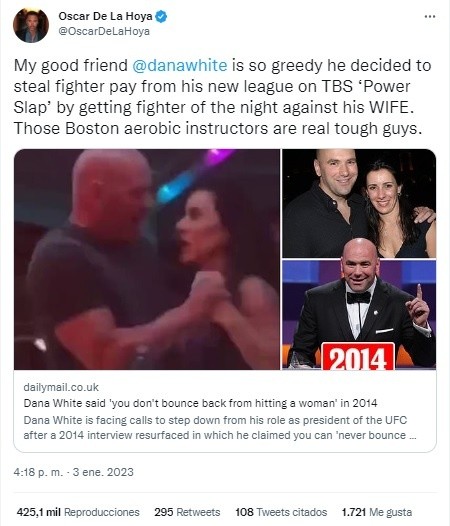Click the 3 ene. 2023 date
The width and height of the screenshot is (450, 526).
point(103,472)
